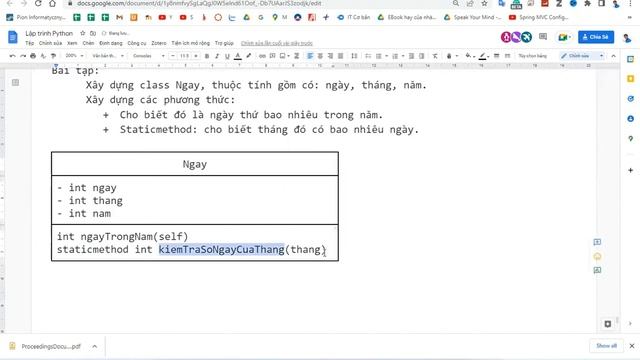Open the Định dạng menu
The width and height of the screenshot is (640, 360).
pyautogui.click(x=111, y=43)
